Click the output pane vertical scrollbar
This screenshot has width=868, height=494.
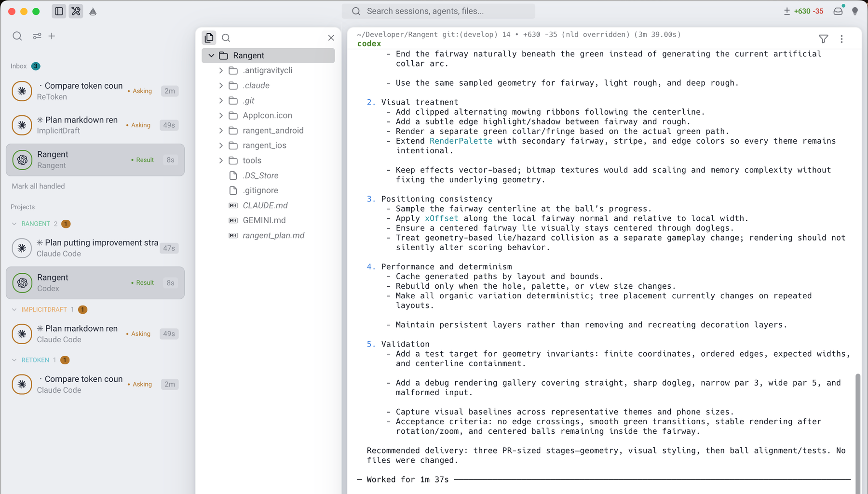(x=858, y=433)
